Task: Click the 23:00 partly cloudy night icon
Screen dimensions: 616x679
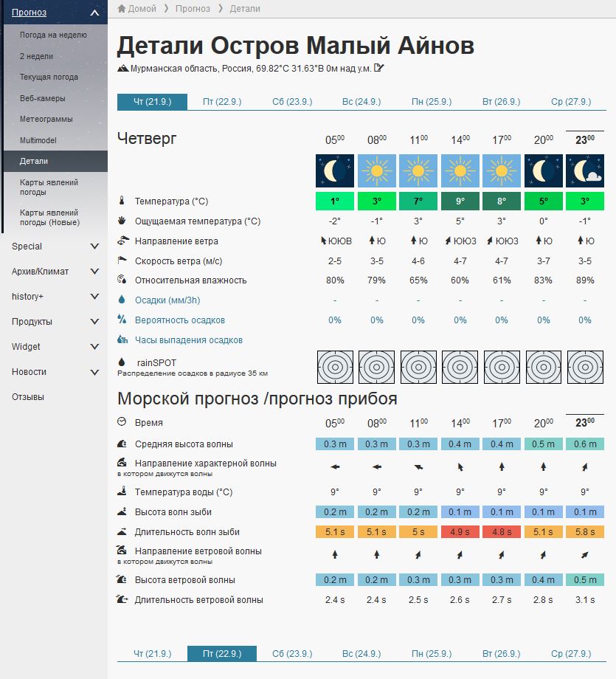Action: point(585,171)
